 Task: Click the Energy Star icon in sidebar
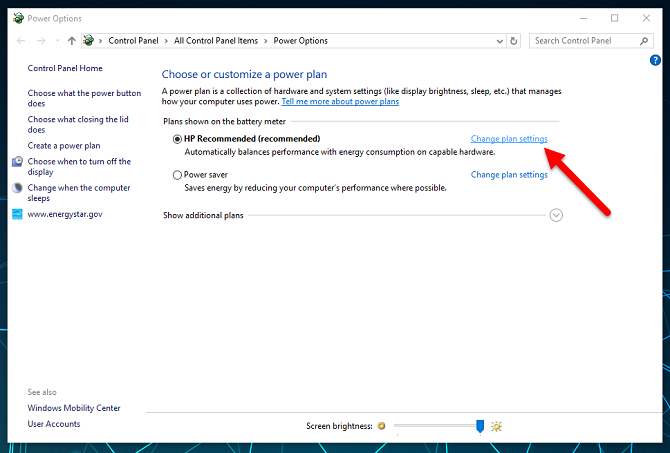(17, 214)
